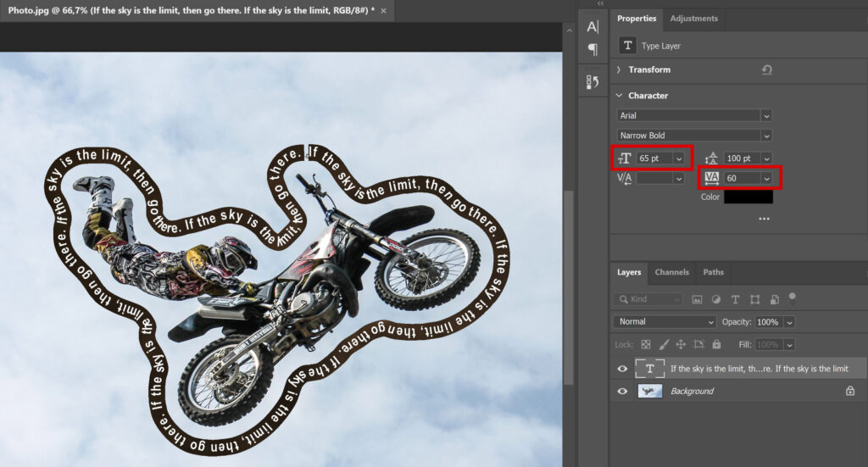Image resolution: width=868 pixels, height=467 pixels.
Task: Click the font size icon
Action: pos(625,158)
